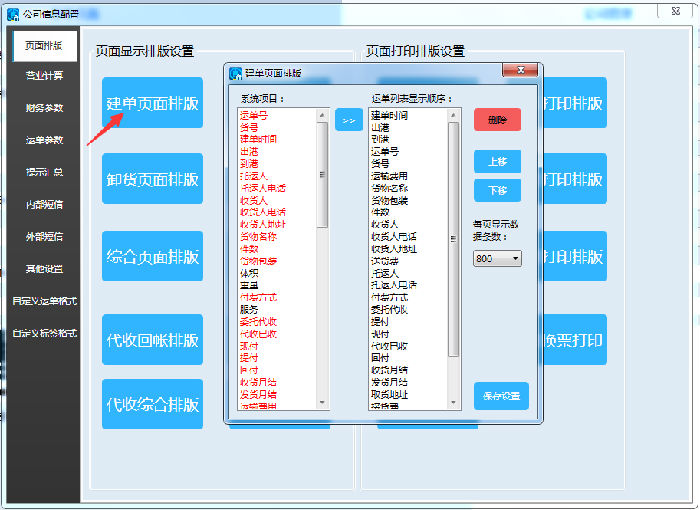Open the 每页显示数据条数 dropdown showing 800
The image size is (700, 510).
tap(498, 258)
